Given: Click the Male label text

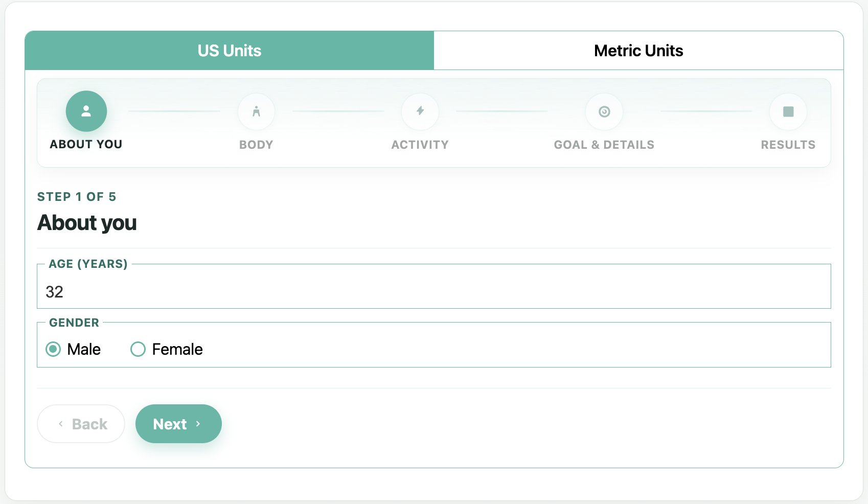Looking at the screenshot, I should point(84,349).
